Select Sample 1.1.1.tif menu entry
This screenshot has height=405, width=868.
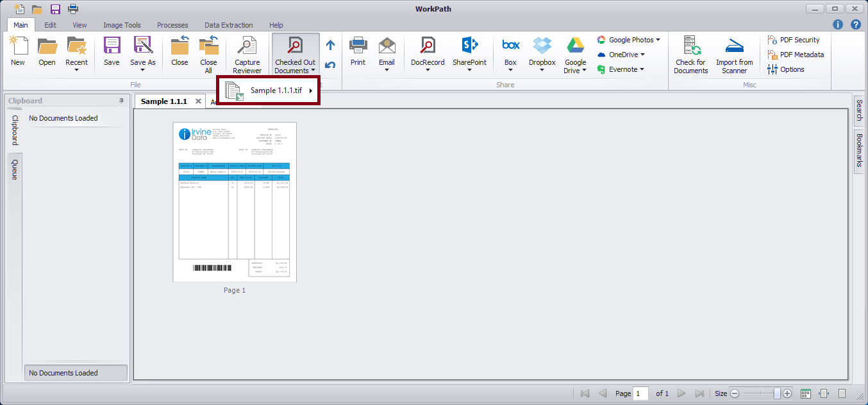click(269, 90)
